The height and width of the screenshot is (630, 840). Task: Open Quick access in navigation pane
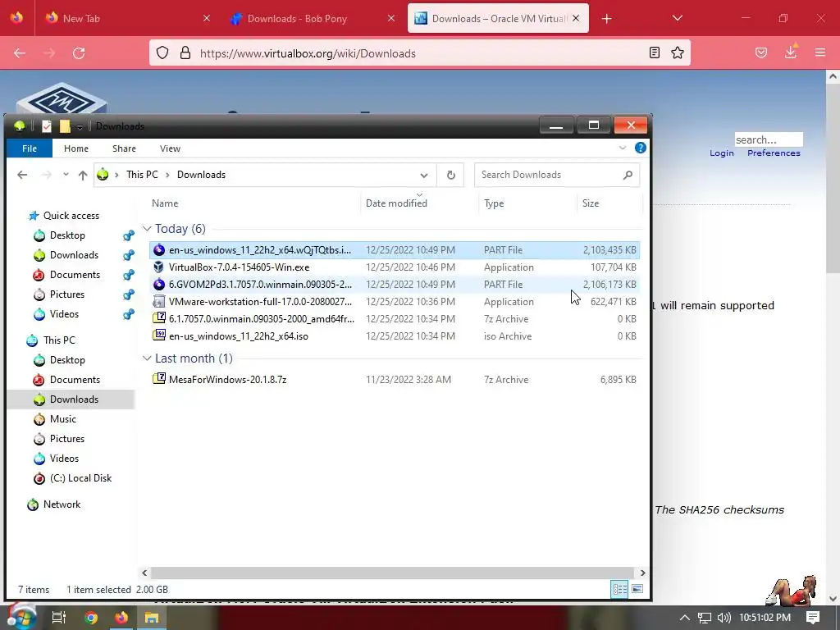point(71,216)
